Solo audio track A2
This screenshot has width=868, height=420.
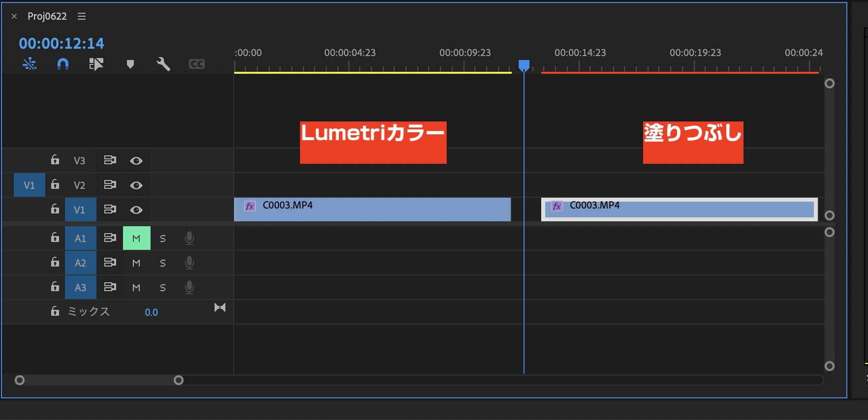pos(163,263)
